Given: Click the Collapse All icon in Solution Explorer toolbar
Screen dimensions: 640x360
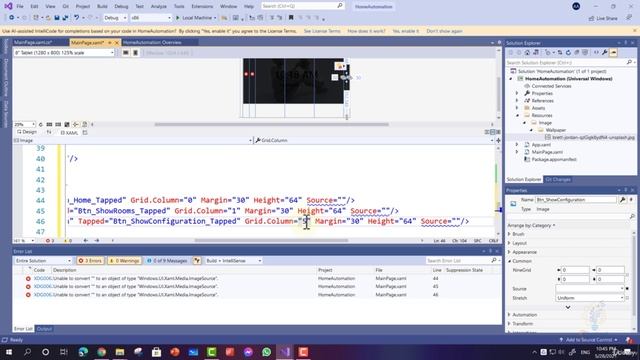Looking at the screenshot, I should [x=577, y=53].
